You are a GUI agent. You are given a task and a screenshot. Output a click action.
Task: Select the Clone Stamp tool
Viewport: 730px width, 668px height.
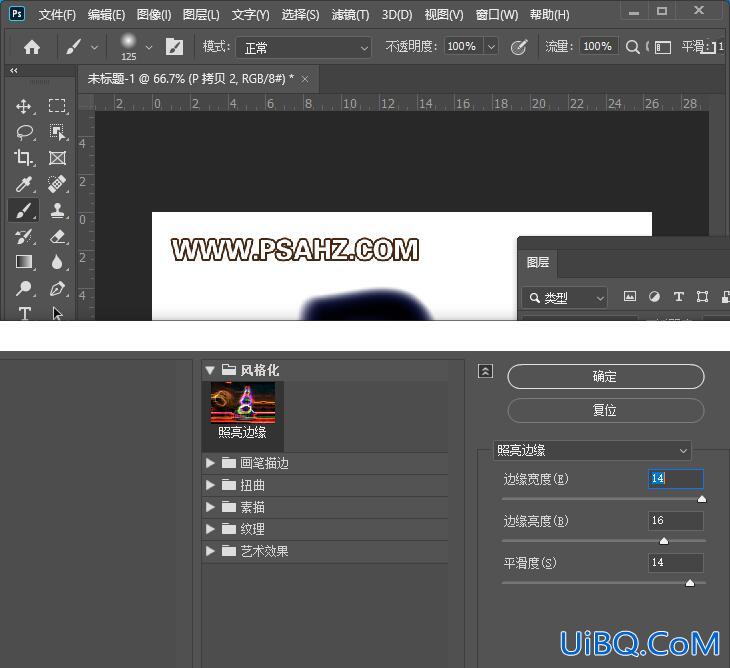(x=57, y=210)
